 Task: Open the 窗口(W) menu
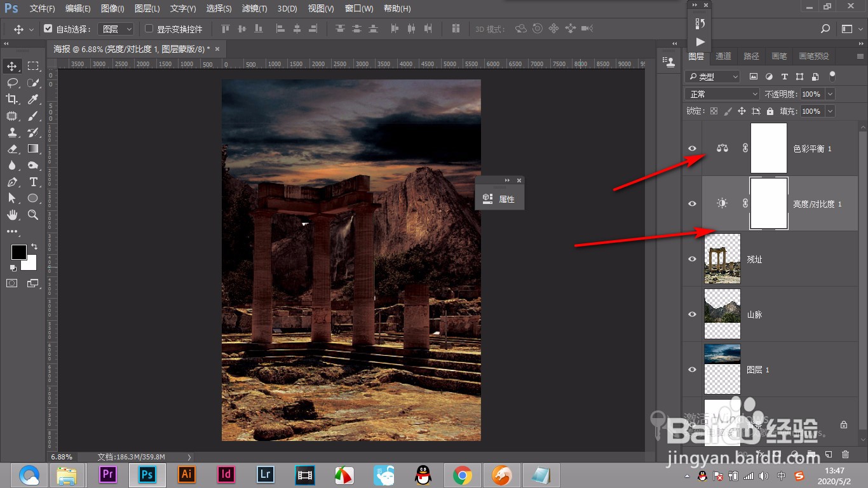click(x=359, y=8)
